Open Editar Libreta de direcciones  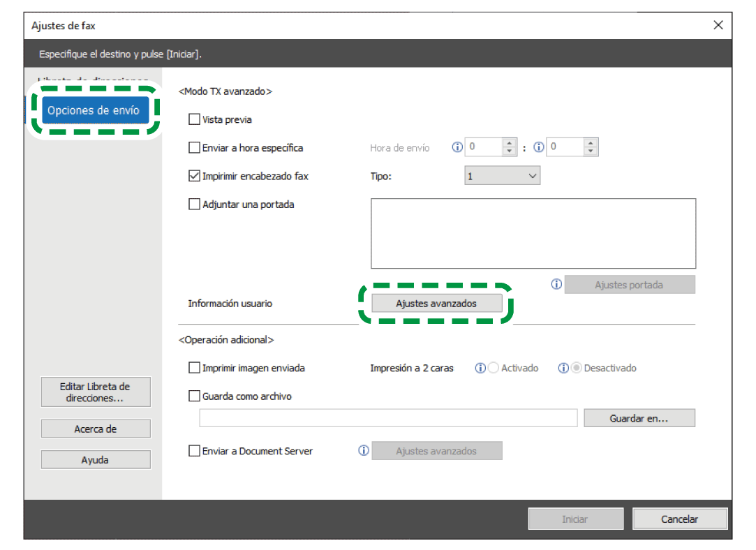tap(96, 392)
